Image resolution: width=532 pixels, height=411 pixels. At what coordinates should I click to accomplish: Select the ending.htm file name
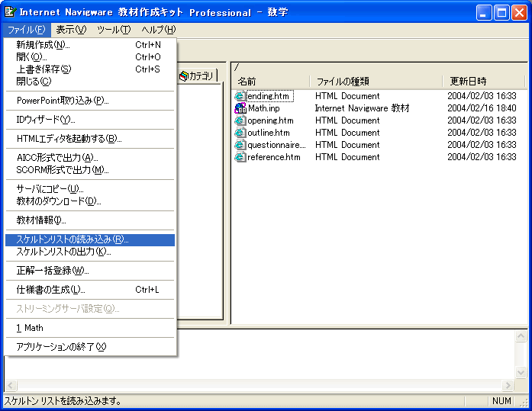point(269,96)
